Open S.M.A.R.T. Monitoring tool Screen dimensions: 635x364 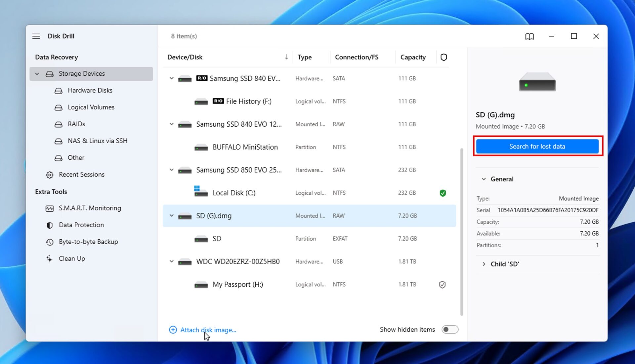tap(90, 208)
